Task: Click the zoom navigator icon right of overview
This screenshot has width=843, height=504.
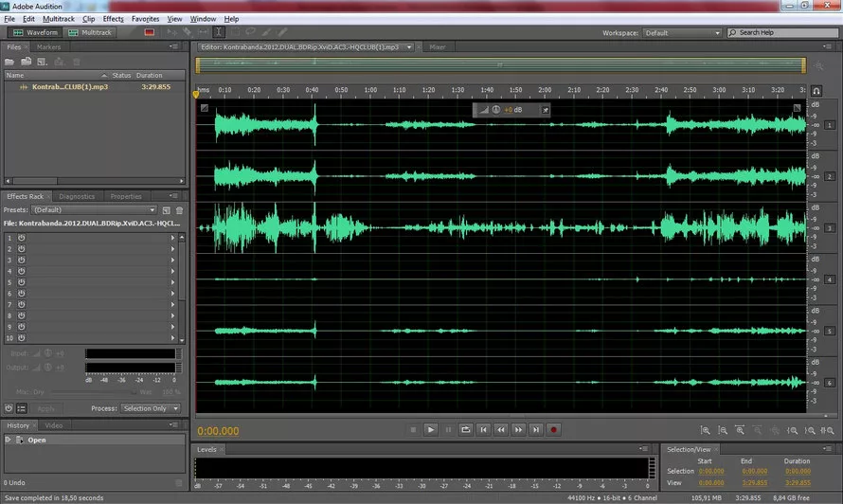Action: pyautogui.click(x=818, y=66)
